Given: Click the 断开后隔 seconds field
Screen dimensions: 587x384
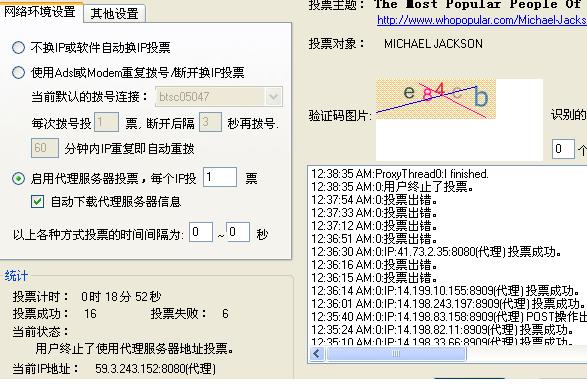Looking at the screenshot, I should tap(210, 122).
